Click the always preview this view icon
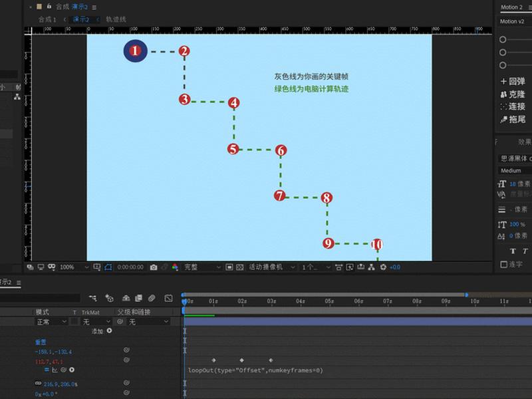Viewport: 532px width, 399px height. tap(30, 267)
